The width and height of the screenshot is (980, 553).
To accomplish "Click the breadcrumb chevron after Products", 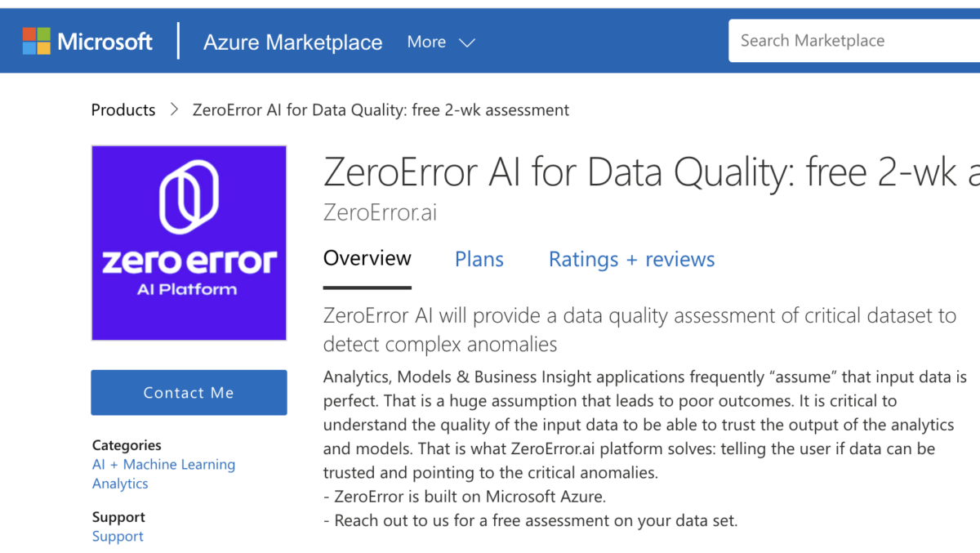I will (173, 109).
